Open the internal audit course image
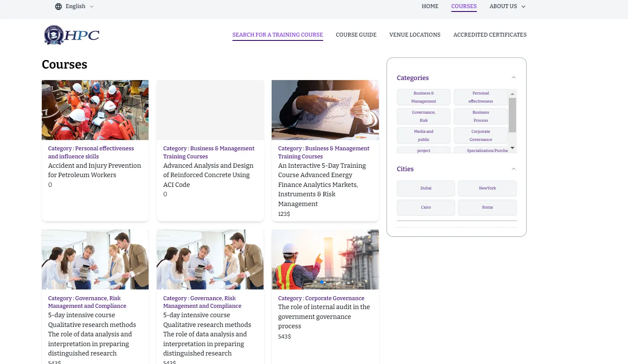 click(325, 260)
